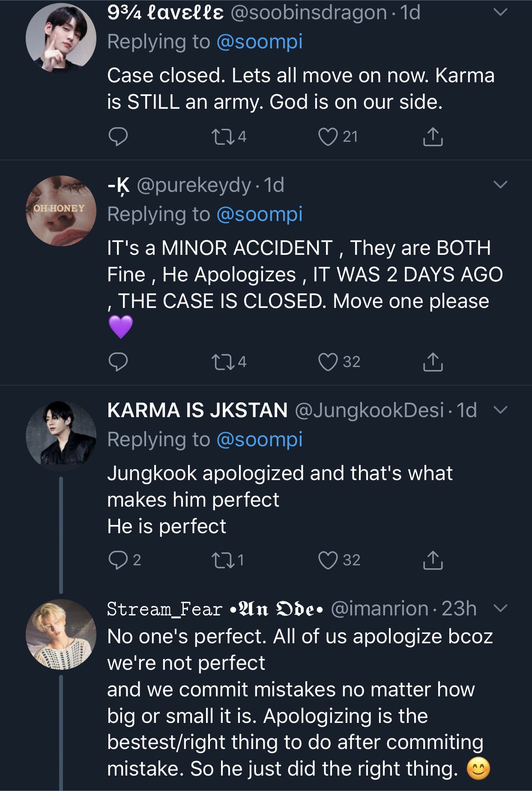Open options chevron on @soobinsdragon tweet
Viewport: 532px width, 791px height.
tap(500, 12)
